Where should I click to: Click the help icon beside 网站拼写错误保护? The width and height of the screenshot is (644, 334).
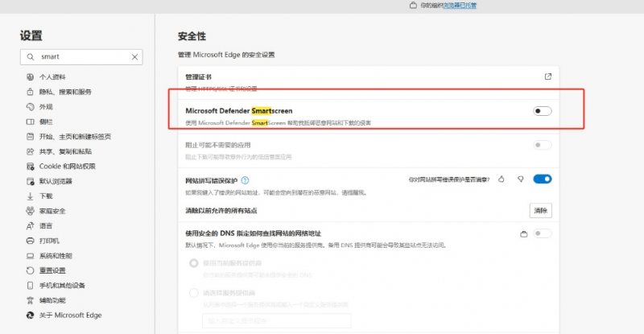[x=245, y=180]
